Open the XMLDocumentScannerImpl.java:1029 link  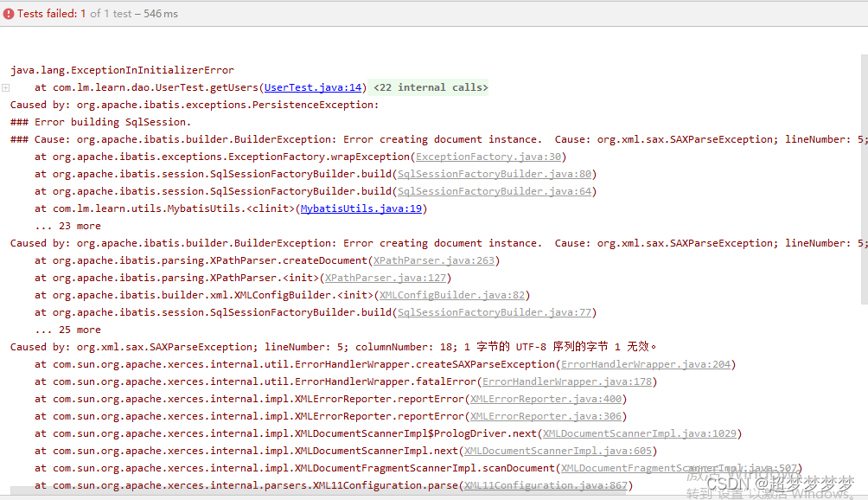pos(640,433)
